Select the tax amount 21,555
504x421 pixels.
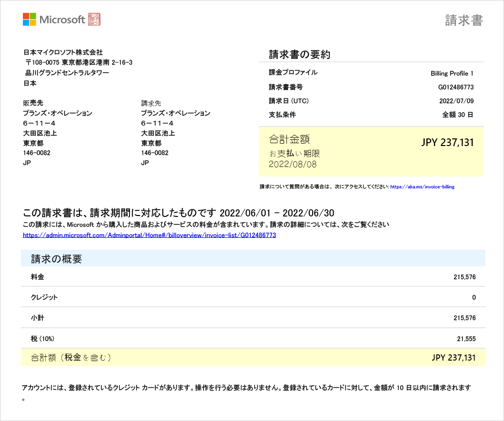(466, 339)
